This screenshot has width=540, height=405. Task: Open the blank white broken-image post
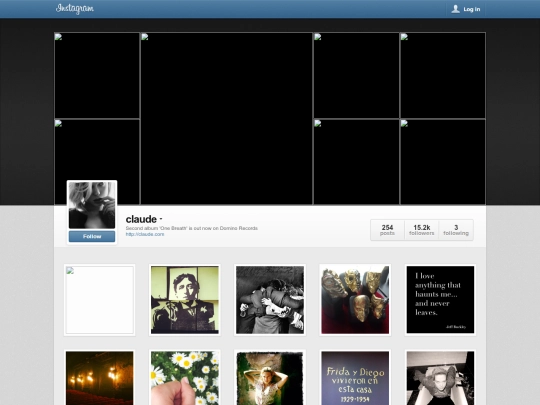(100, 300)
